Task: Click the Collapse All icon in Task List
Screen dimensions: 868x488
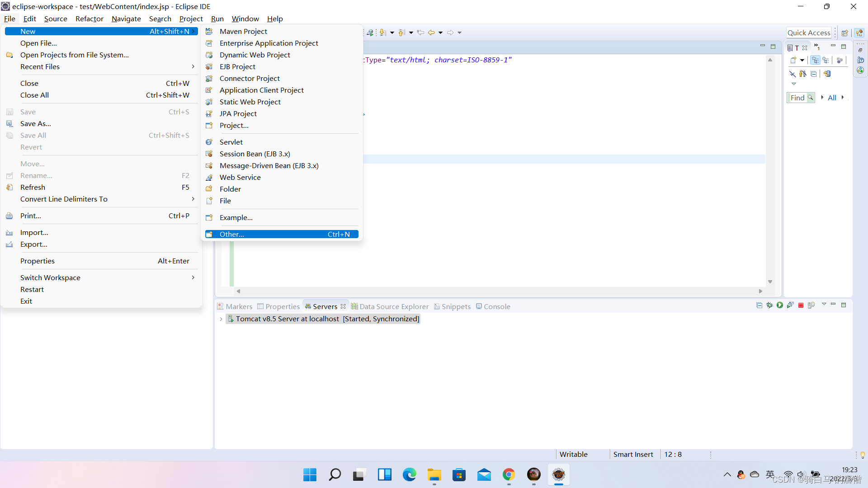Action: tap(814, 74)
